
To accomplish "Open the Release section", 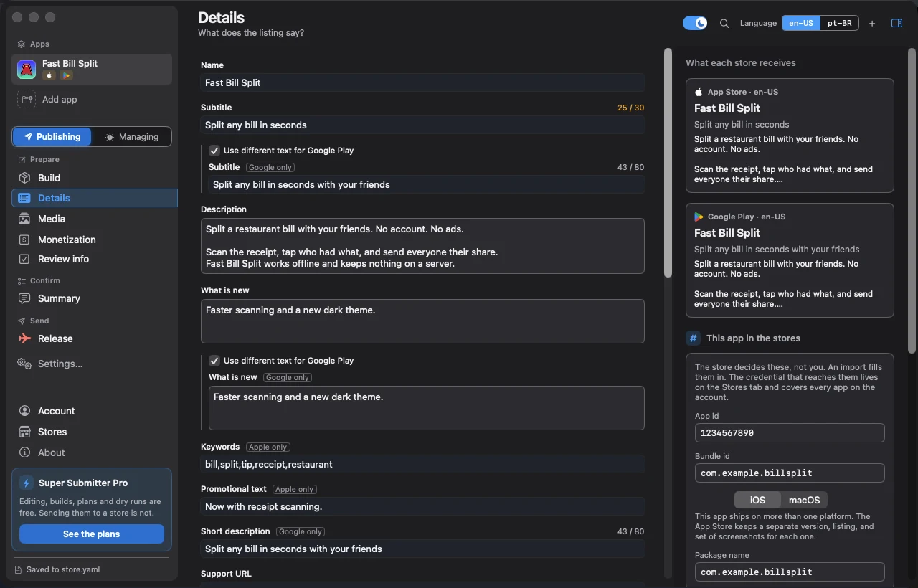I will pos(94,338).
